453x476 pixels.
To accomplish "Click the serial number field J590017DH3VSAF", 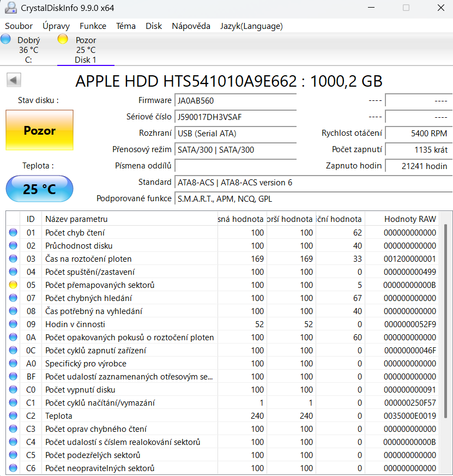I will (235, 117).
